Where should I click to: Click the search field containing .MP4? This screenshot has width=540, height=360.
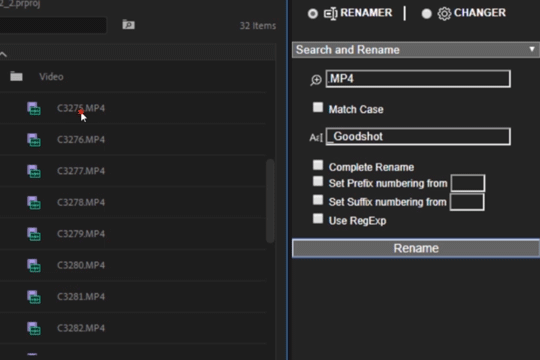point(418,79)
